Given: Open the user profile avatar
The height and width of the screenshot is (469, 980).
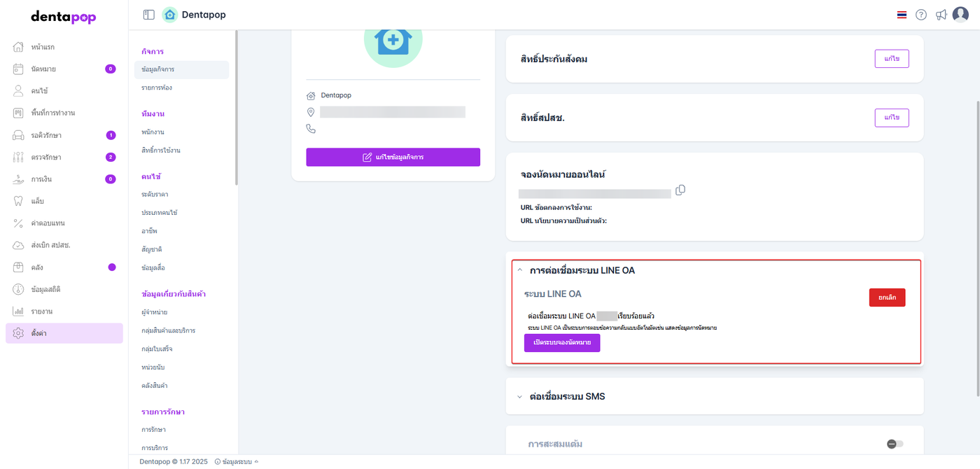Looking at the screenshot, I should [x=960, y=15].
